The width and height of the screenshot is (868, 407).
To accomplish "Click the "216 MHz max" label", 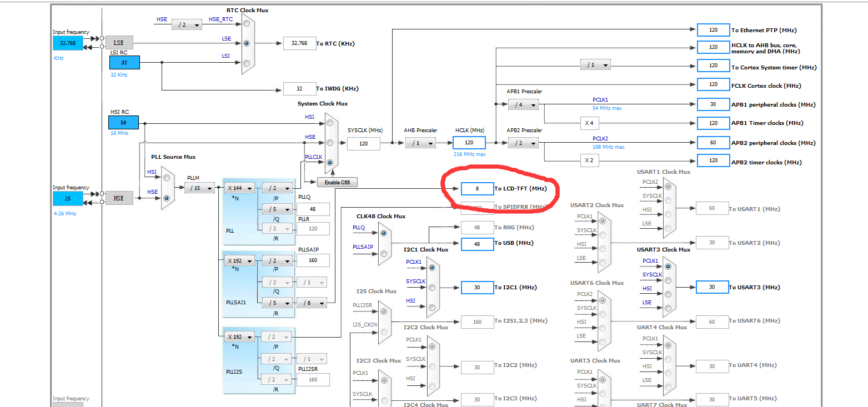I will tap(470, 154).
